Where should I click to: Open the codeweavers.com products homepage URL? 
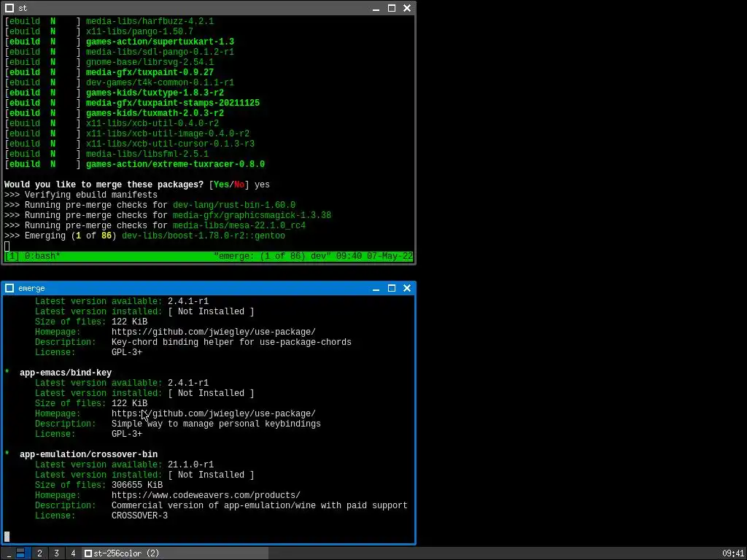pyautogui.click(x=206, y=495)
